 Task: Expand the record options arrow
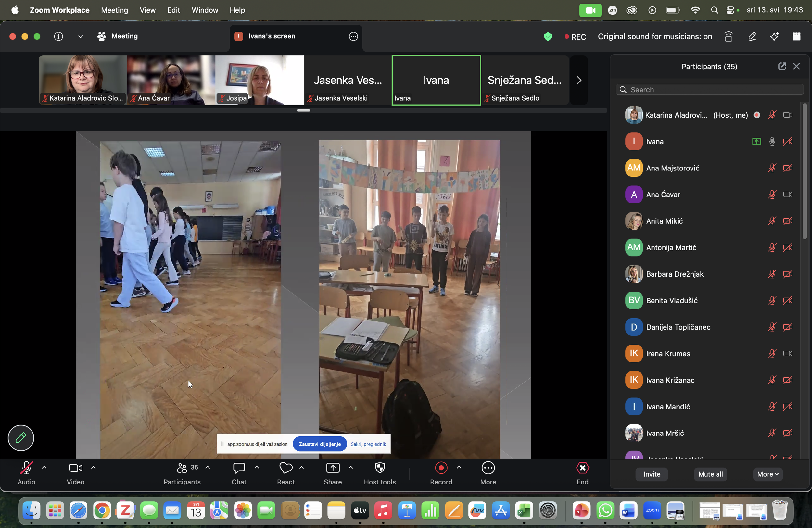459,467
